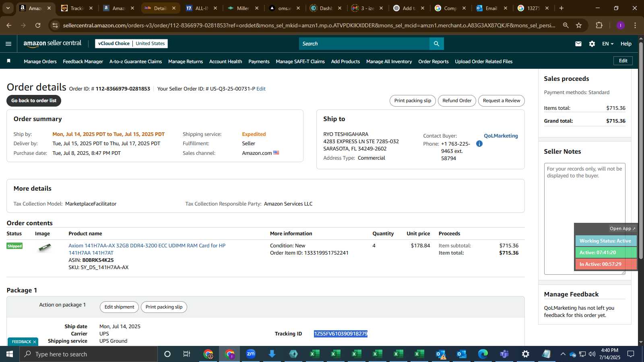Click the bookmark flag icon in nav bar
644x362 pixels.
point(8,61)
